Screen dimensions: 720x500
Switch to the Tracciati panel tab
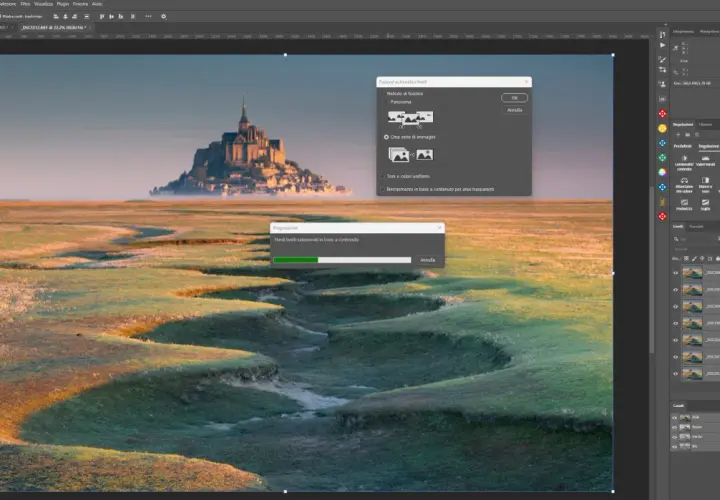(x=696, y=226)
